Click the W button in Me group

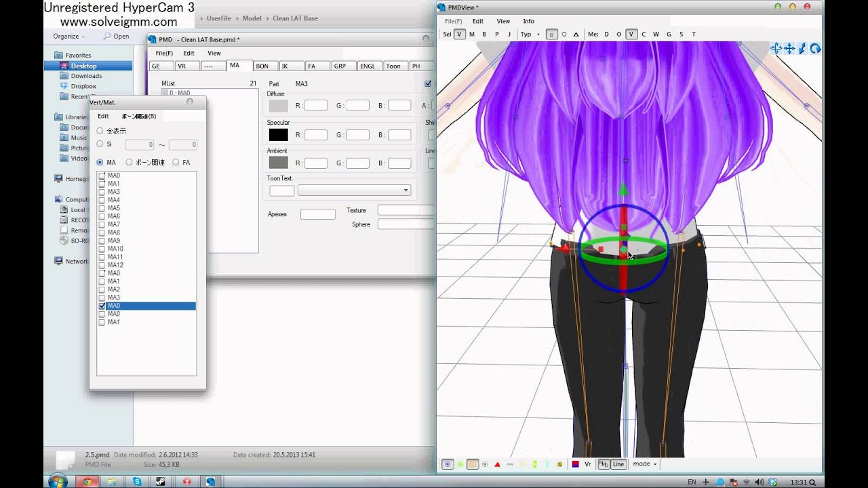click(656, 34)
